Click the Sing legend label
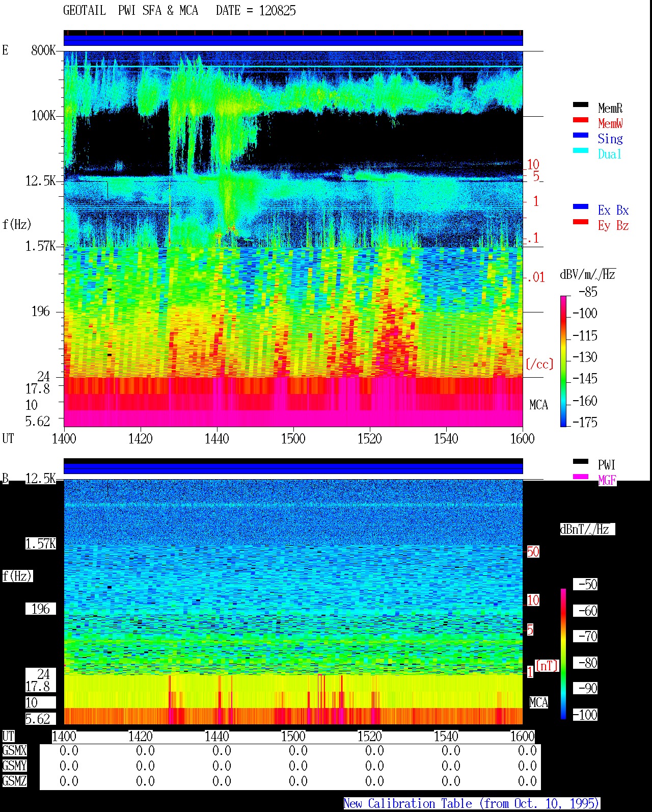The width and height of the screenshot is (652, 812). (x=610, y=139)
